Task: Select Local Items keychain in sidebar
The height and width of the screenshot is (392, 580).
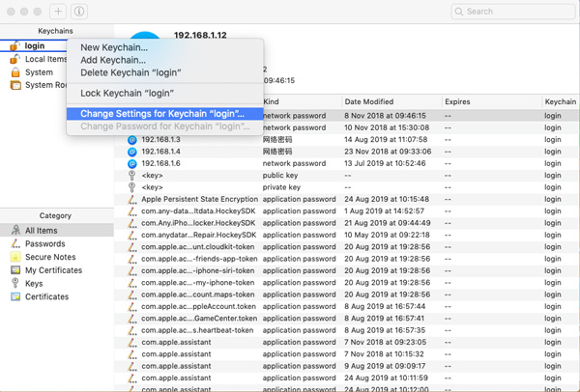Action: (45, 59)
